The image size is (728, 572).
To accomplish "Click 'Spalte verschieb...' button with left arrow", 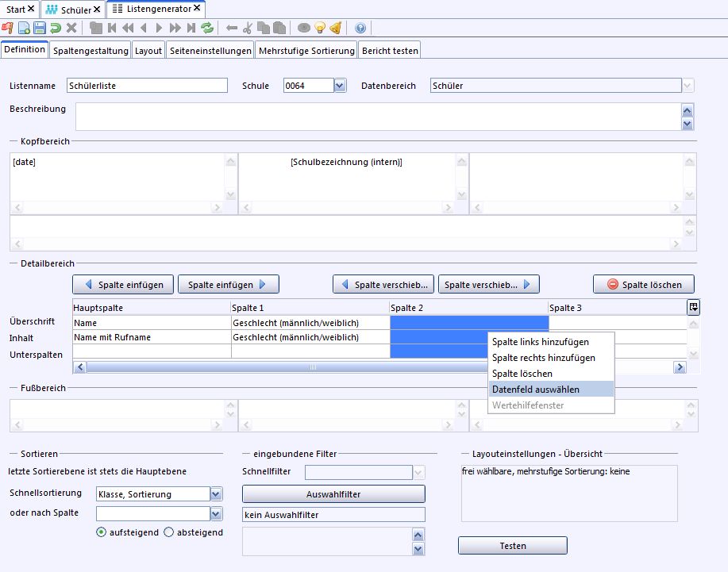I will tap(383, 284).
